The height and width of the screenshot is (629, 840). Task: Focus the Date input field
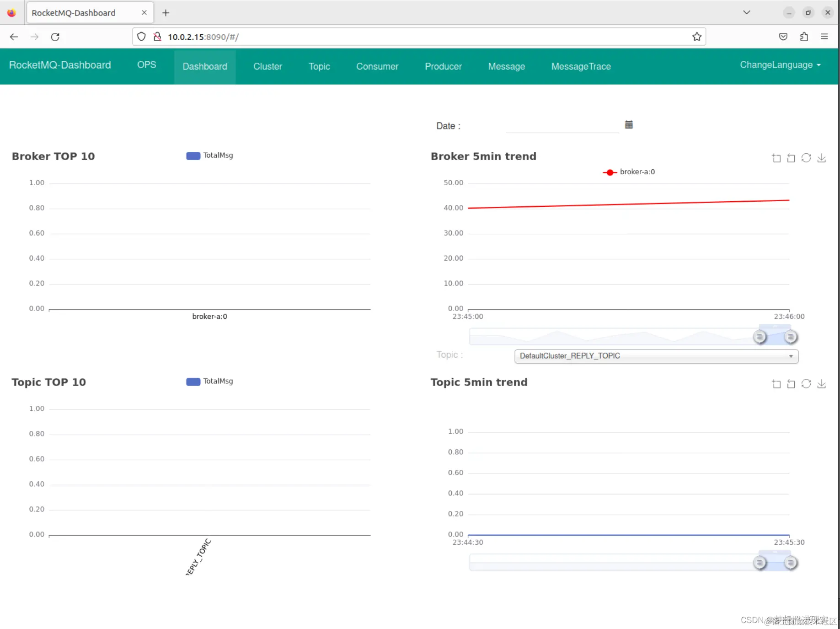tap(562, 126)
